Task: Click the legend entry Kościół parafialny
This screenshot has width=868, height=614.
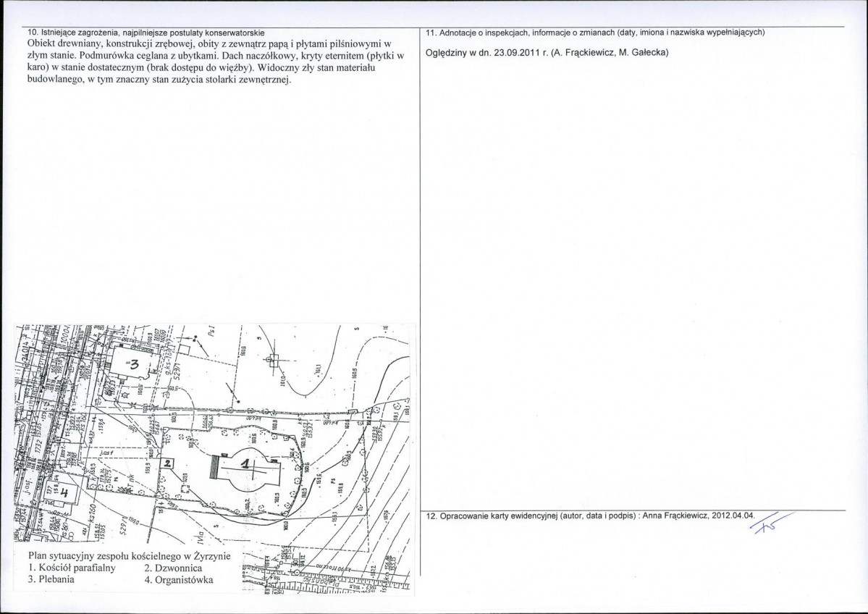Action: (72, 568)
